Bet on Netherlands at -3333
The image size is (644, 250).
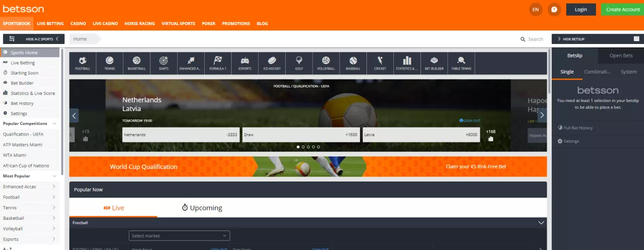click(181, 134)
